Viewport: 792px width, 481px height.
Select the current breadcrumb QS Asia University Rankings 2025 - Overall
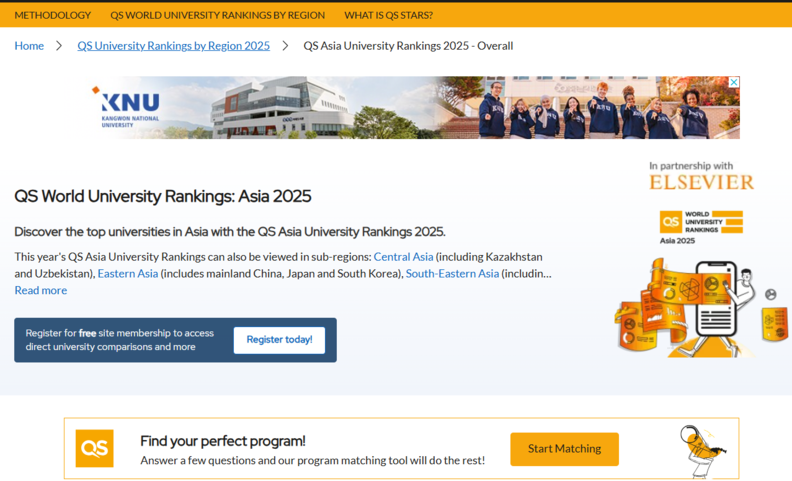pos(408,45)
